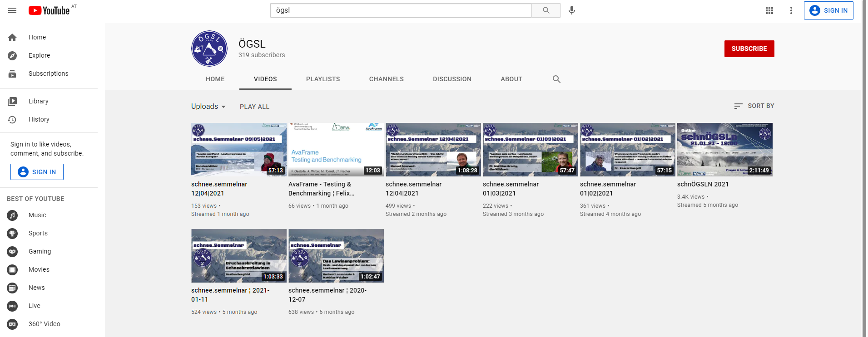Click the ÖGSL channel name

click(x=252, y=44)
